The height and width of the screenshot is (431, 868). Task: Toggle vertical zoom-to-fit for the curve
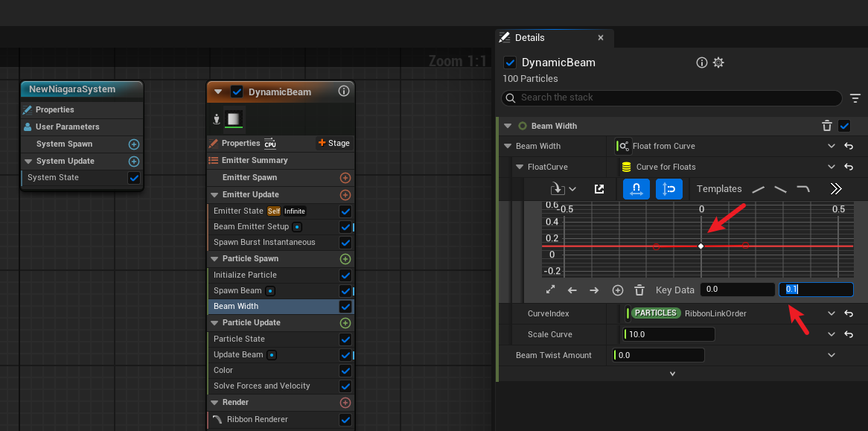(x=669, y=188)
